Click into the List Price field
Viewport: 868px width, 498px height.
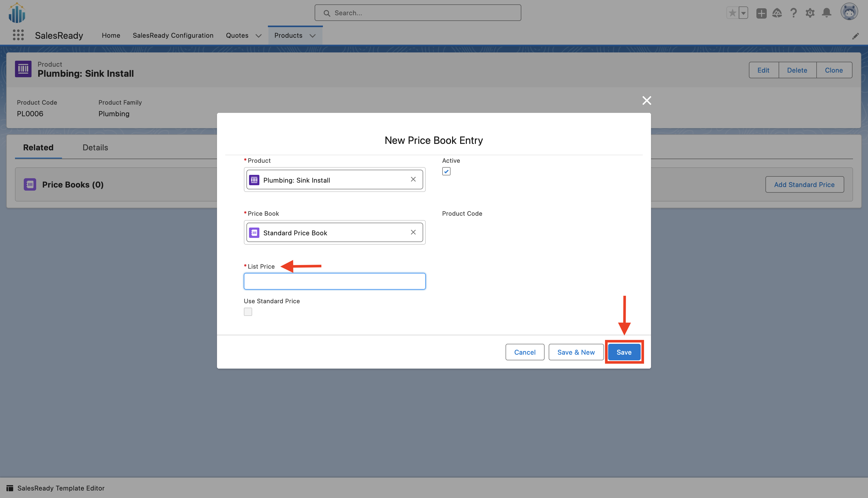coord(335,281)
